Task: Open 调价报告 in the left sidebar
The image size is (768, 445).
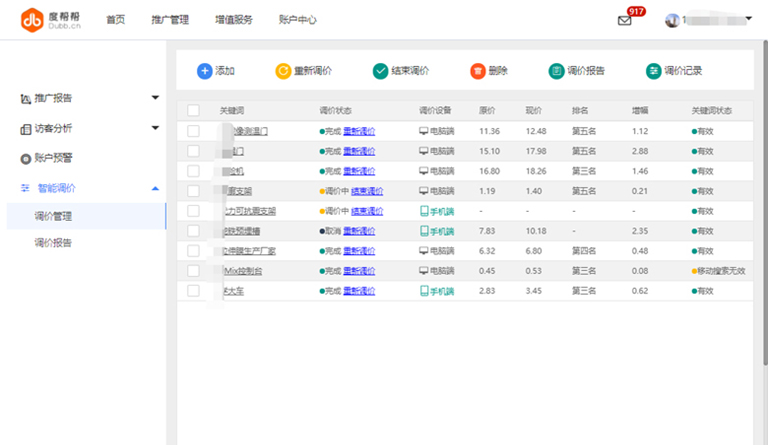Action: [53, 243]
